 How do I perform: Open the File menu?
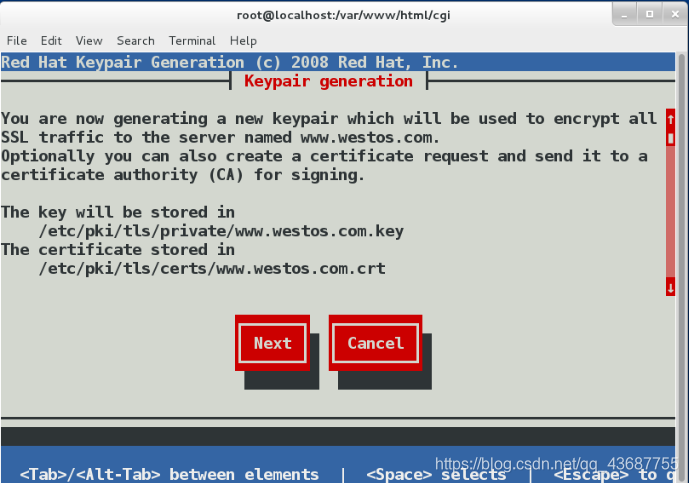[17, 41]
